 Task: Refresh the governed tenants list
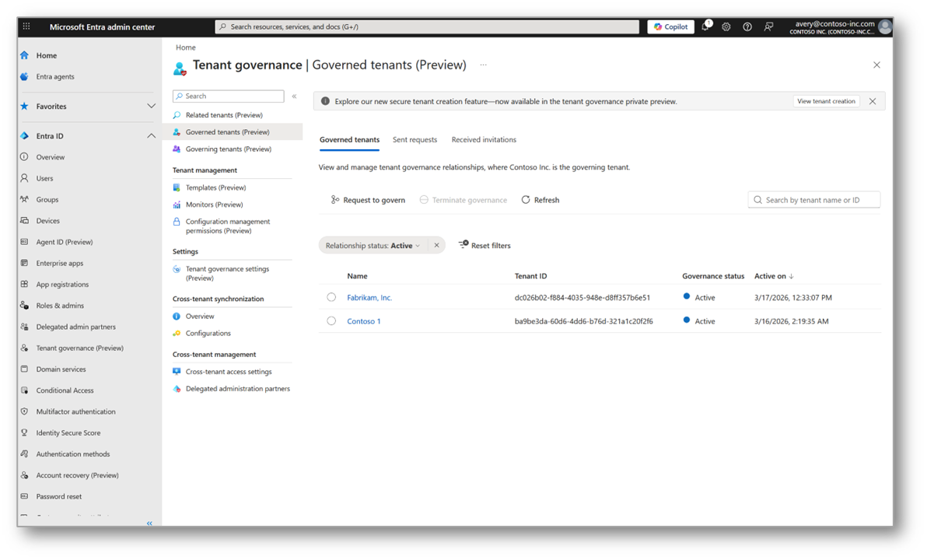[x=540, y=200]
